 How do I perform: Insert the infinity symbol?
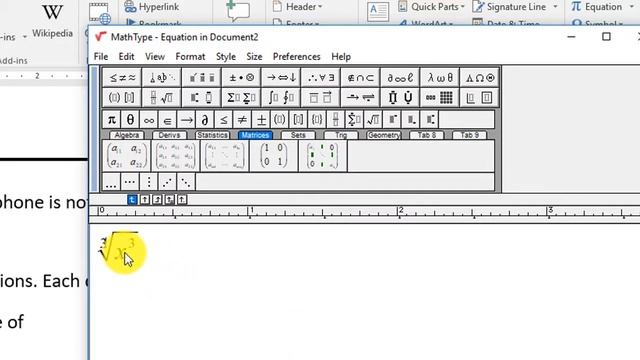149,120
